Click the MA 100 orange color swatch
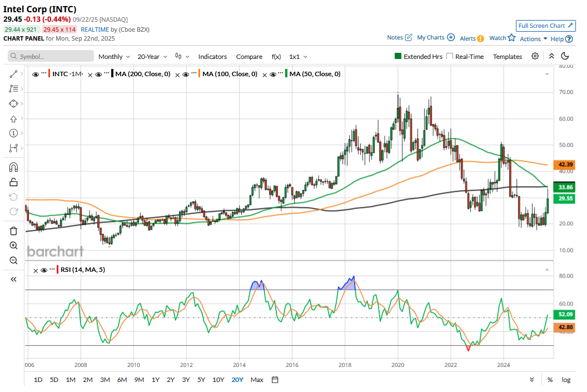Screen dimensions: 587x392 pyautogui.click(x=200, y=74)
